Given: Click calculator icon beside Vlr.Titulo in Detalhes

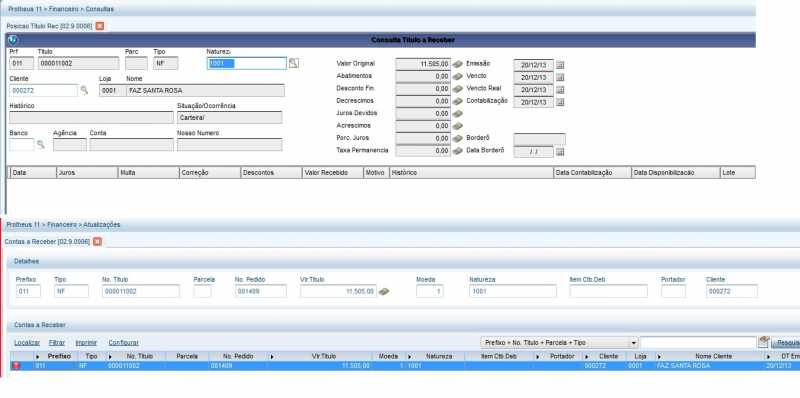Looking at the screenshot, I should tap(384, 291).
